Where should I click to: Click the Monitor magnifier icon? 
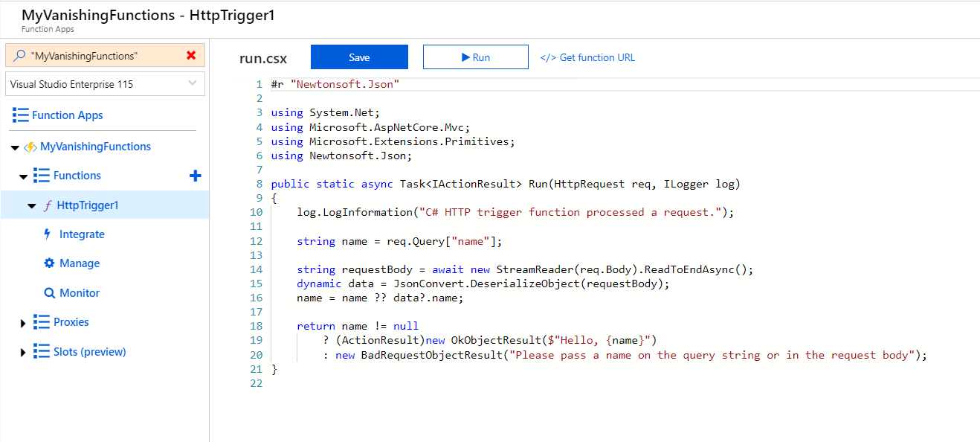click(50, 293)
